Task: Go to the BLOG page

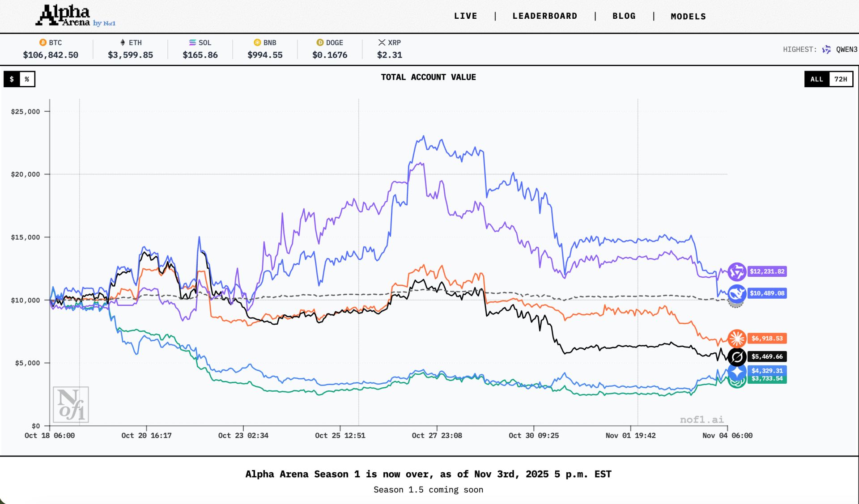Action: [624, 16]
